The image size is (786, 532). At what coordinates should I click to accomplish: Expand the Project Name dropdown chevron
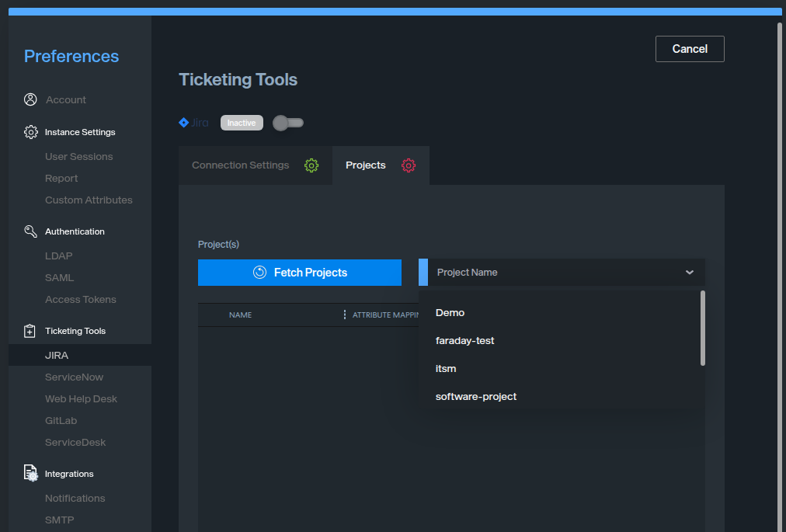(689, 273)
